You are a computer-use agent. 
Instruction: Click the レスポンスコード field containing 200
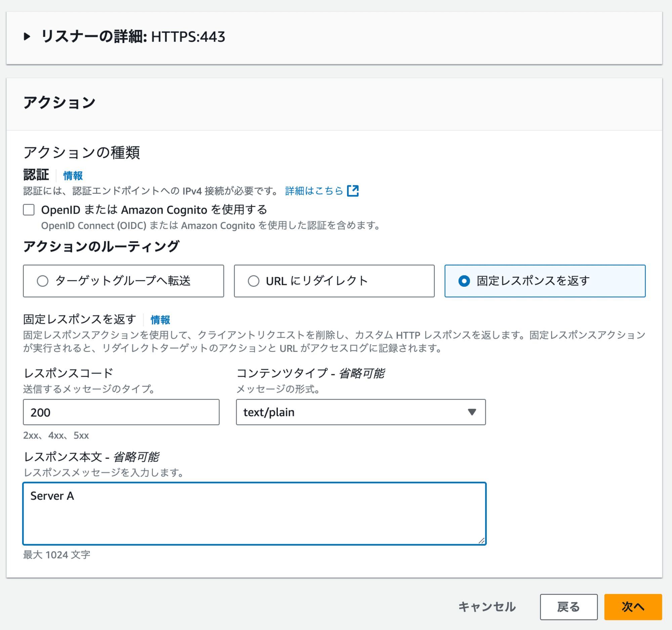coord(121,412)
